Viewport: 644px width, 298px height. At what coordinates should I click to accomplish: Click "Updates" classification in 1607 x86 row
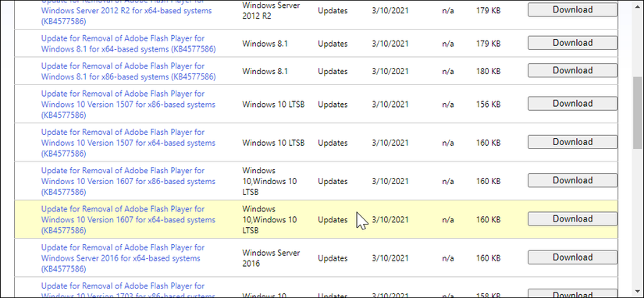click(x=333, y=182)
